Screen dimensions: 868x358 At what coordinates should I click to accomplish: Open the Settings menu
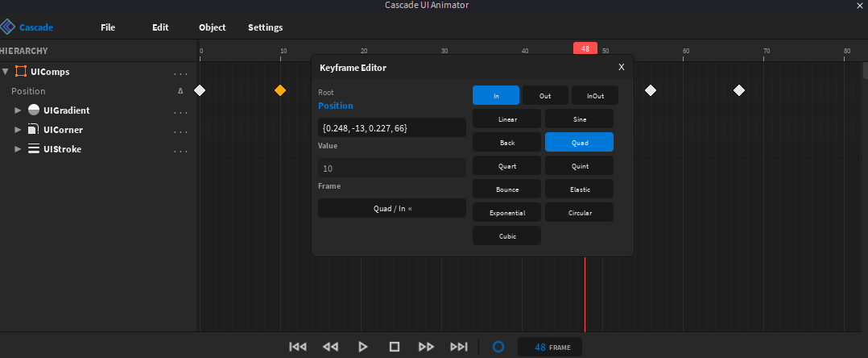(265, 27)
